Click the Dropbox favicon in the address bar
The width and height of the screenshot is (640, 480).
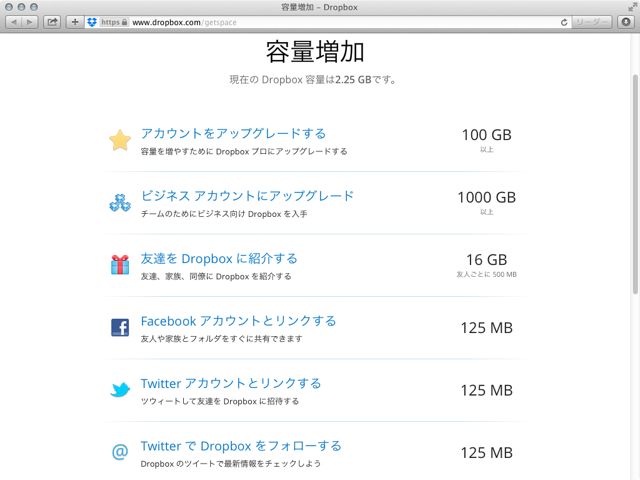click(x=92, y=22)
